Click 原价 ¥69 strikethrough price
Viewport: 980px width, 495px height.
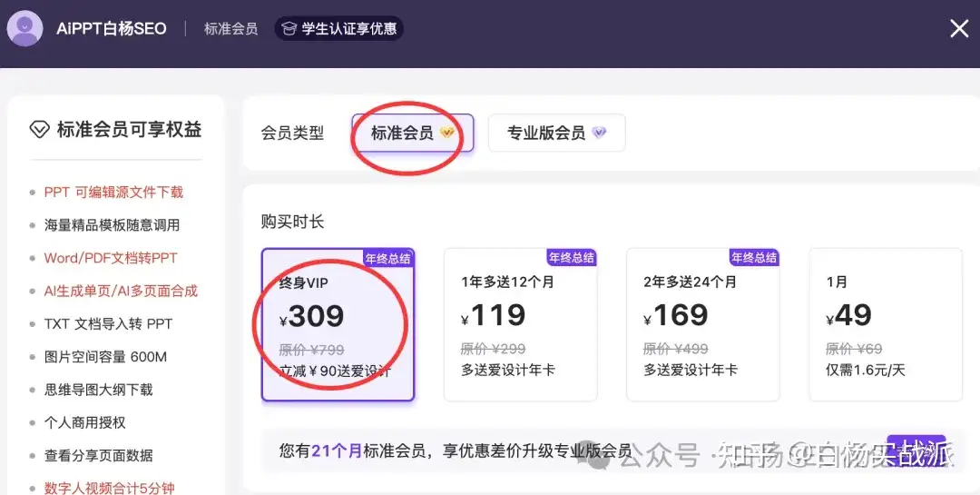(x=854, y=349)
